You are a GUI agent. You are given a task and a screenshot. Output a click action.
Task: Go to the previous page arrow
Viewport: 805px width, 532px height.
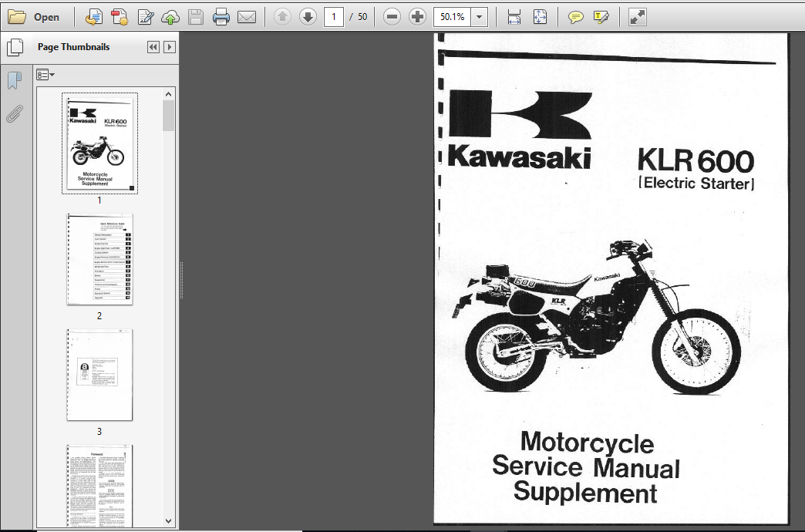click(x=282, y=17)
